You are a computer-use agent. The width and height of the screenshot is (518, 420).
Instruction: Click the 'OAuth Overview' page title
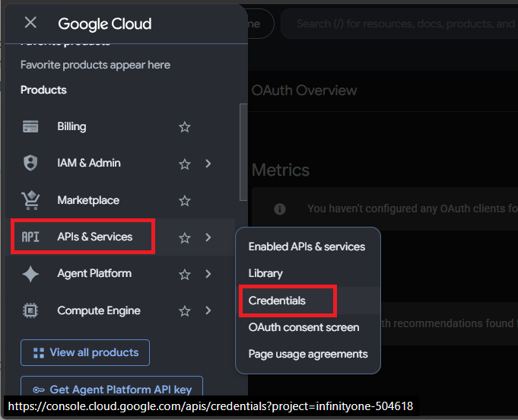tap(304, 91)
